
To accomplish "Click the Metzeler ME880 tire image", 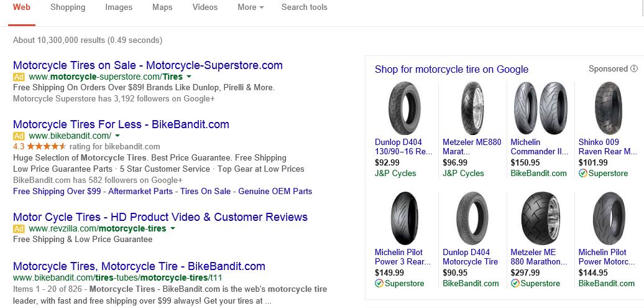I will click(x=471, y=108).
